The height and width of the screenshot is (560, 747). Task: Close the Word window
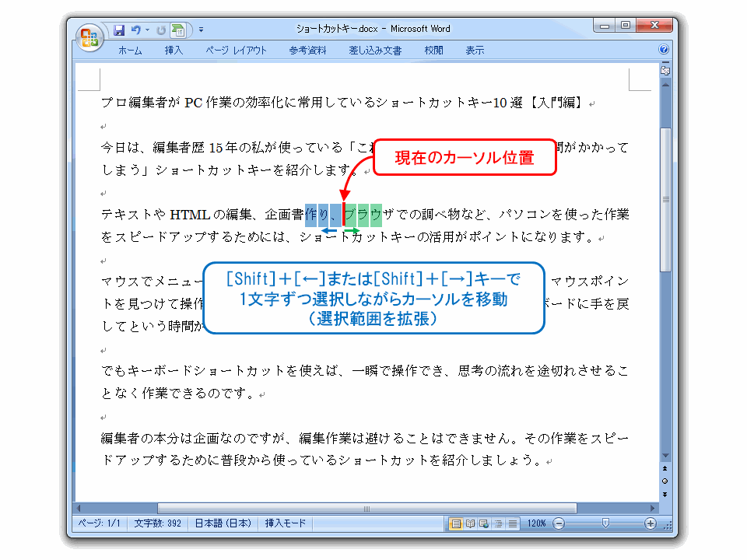pyautogui.click(x=654, y=26)
